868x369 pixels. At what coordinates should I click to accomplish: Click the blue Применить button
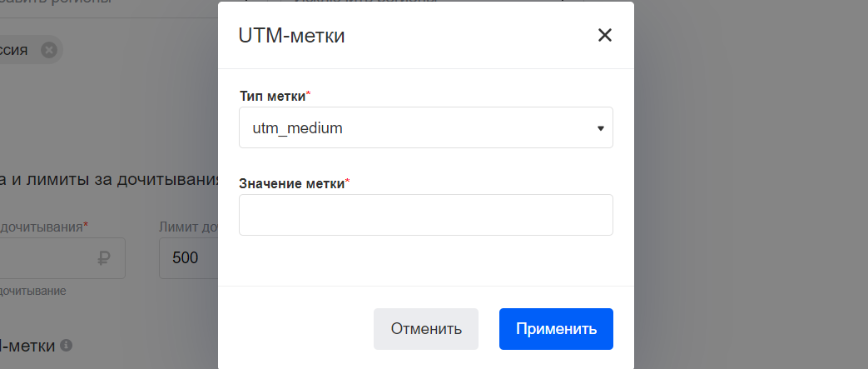[x=556, y=329]
